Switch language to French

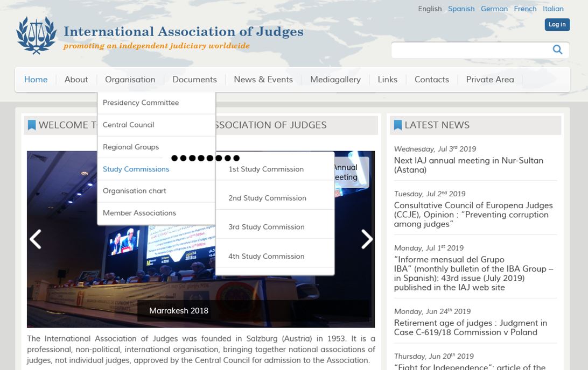(524, 9)
